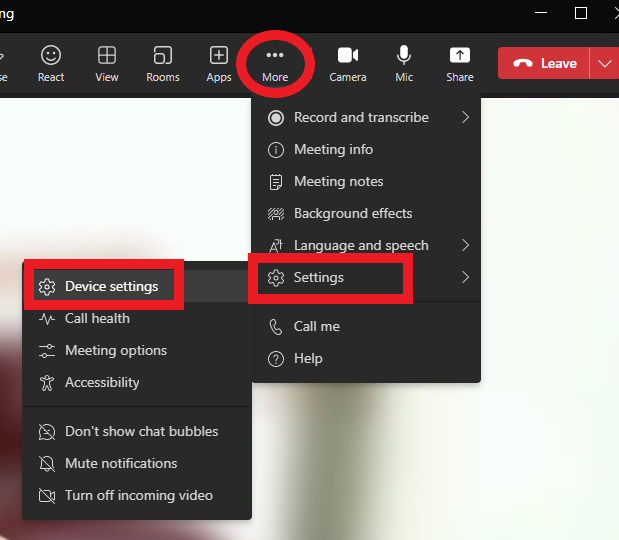Open Language and speech submenu
The height and width of the screenshot is (540, 619).
[366, 246]
